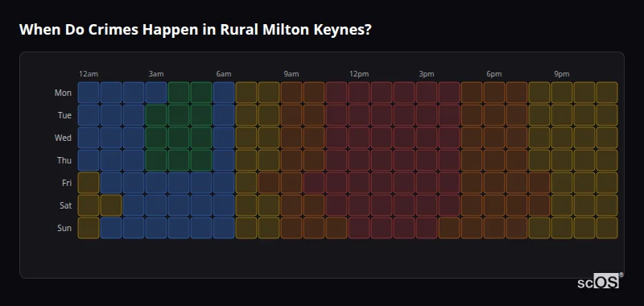Click the 3am column label

click(x=156, y=74)
